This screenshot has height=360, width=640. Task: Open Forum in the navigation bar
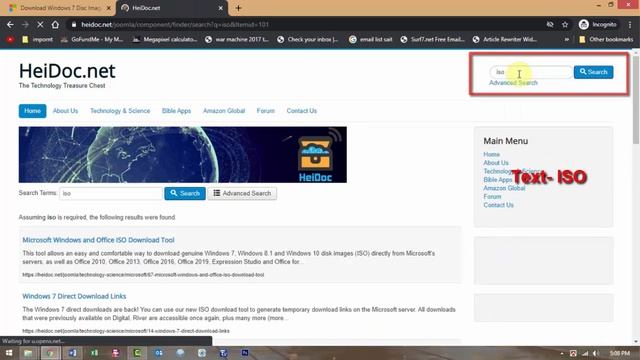[x=266, y=111]
